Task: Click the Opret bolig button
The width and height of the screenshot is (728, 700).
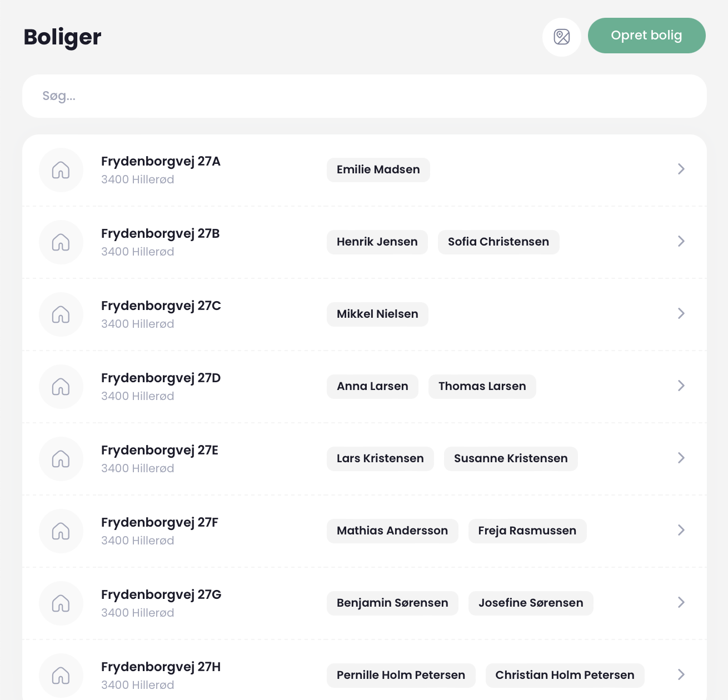Action: pyautogui.click(x=647, y=36)
